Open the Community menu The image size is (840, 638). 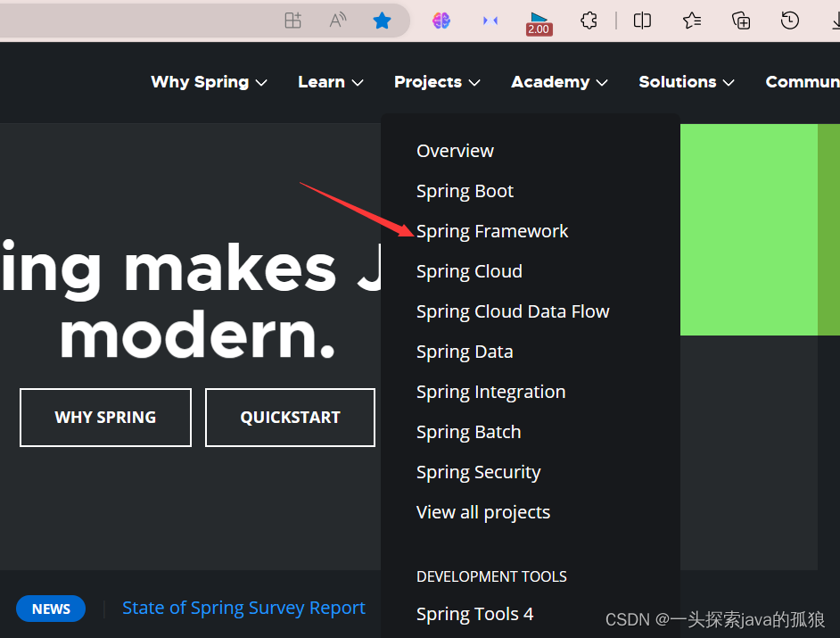(803, 82)
